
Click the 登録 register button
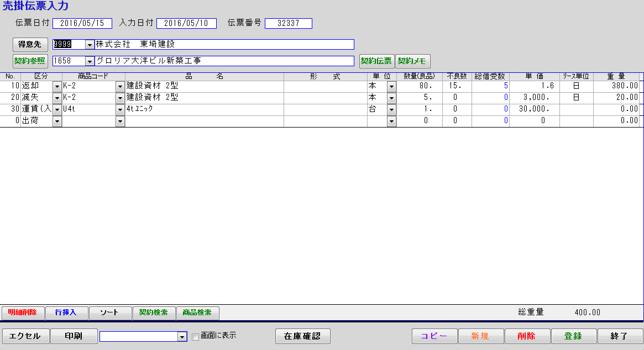pos(573,336)
